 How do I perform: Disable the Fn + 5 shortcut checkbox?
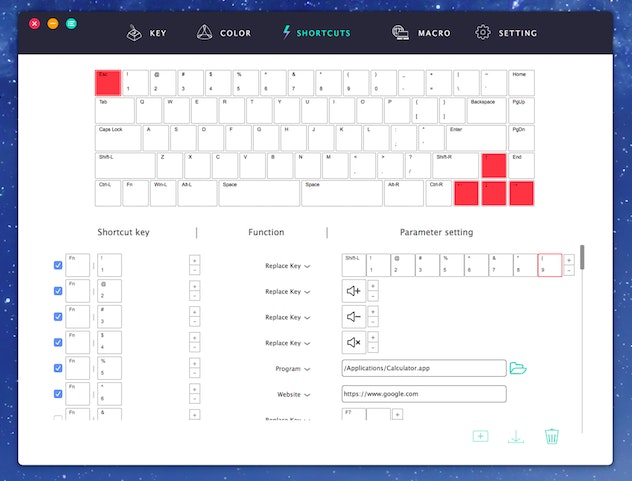pos(58,368)
